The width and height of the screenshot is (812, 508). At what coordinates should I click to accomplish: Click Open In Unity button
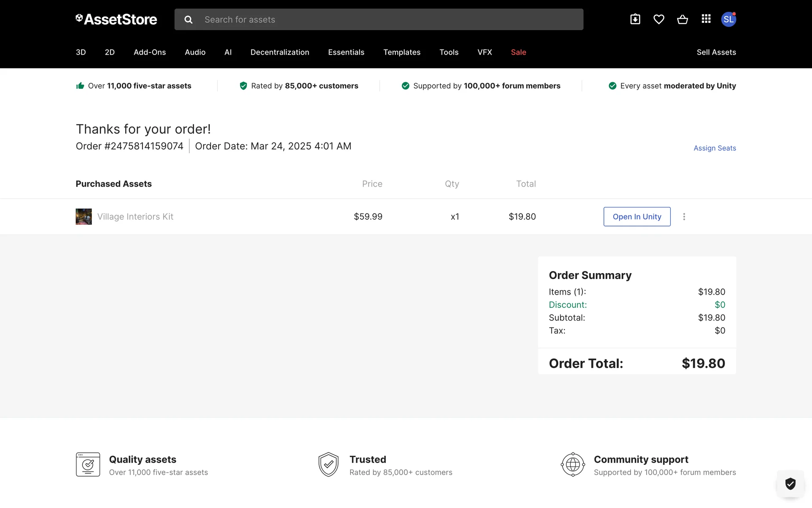pyautogui.click(x=637, y=217)
